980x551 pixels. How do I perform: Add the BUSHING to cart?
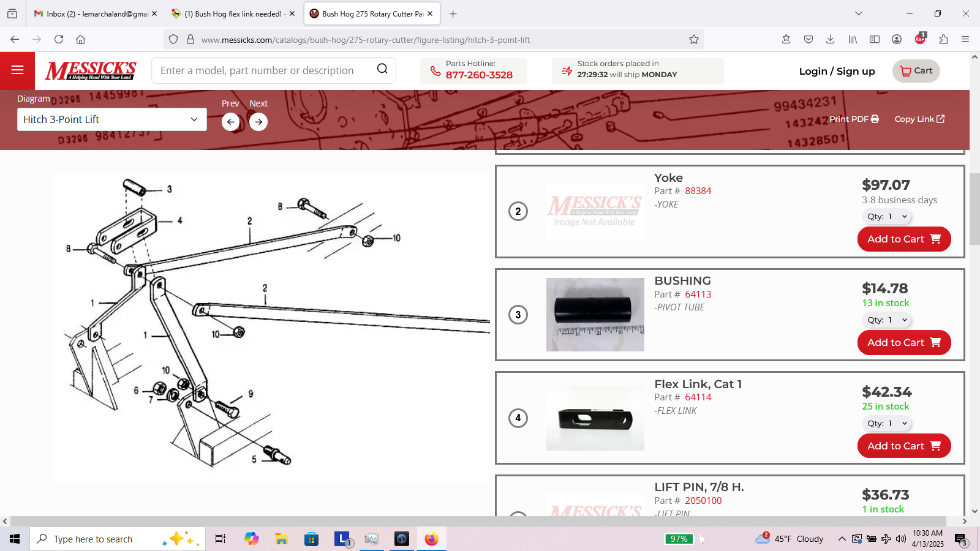(903, 343)
